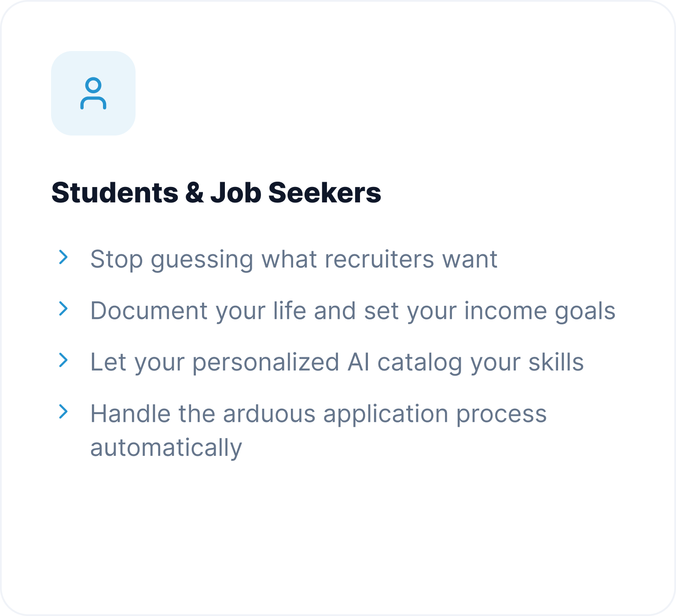Click the chevron beside Stop guessing what recruiters want
The width and height of the screenshot is (676, 616).
(64, 257)
